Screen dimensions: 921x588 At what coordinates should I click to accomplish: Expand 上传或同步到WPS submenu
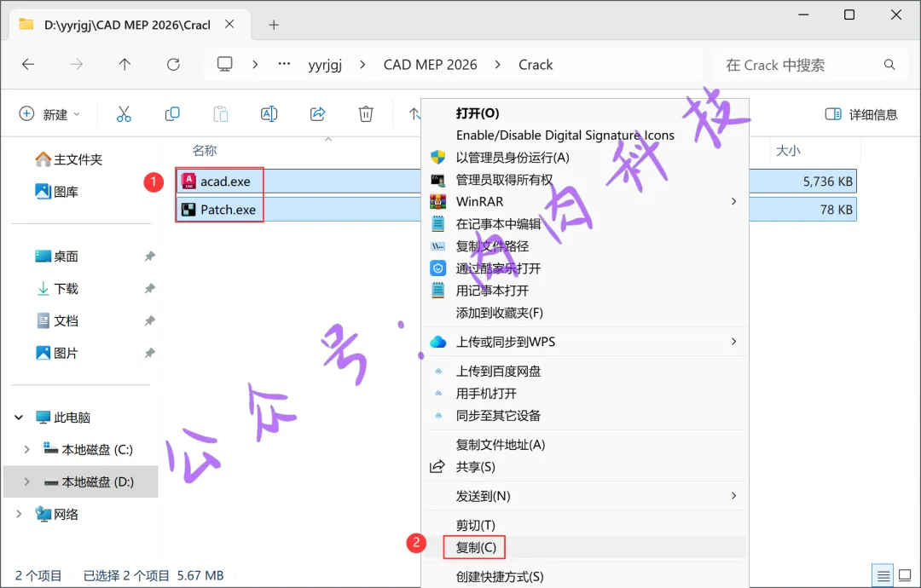click(x=733, y=342)
